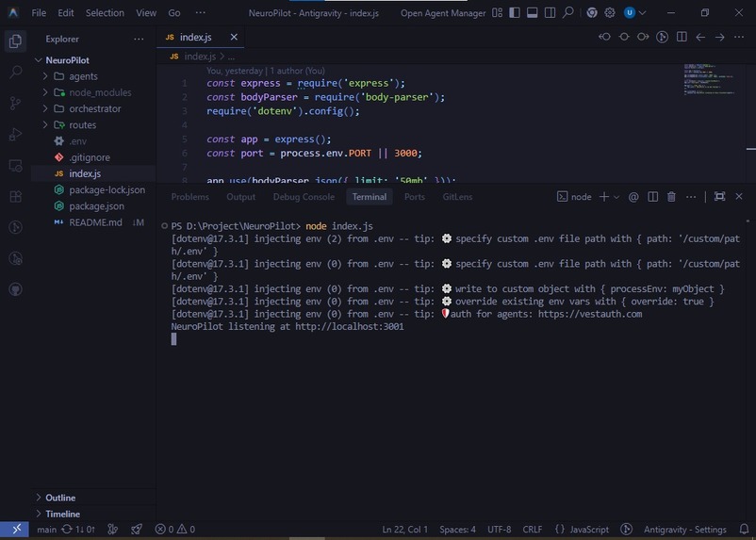Customize layout icon in title bar
Viewport: 756px width, 540px height.
[497, 13]
